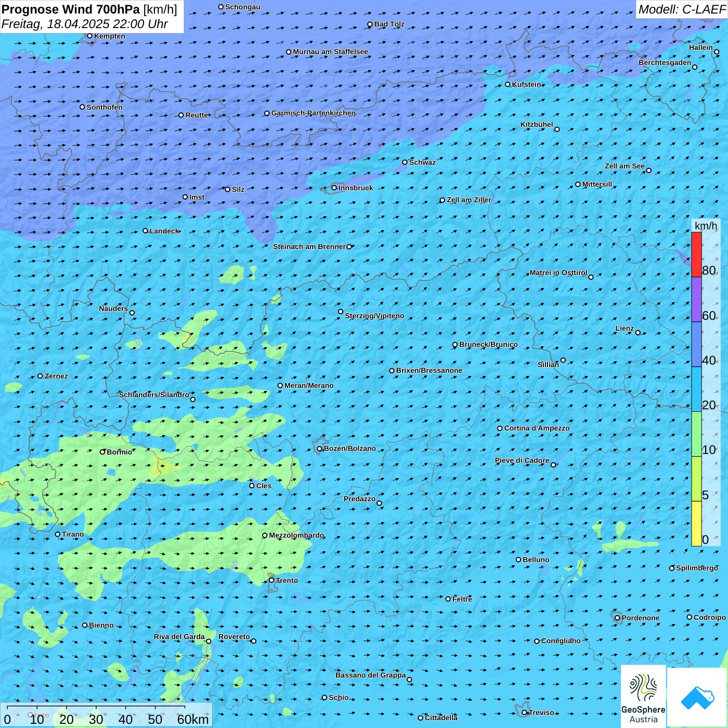Click the Predazzo city marker
The width and height of the screenshot is (728, 728).
tap(379, 503)
